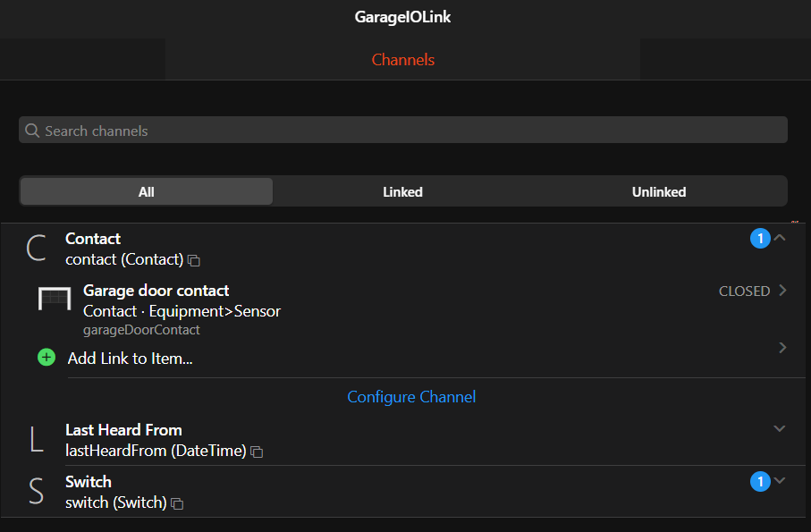
Task: Click the garage door item icon
Action: point(55,300)
